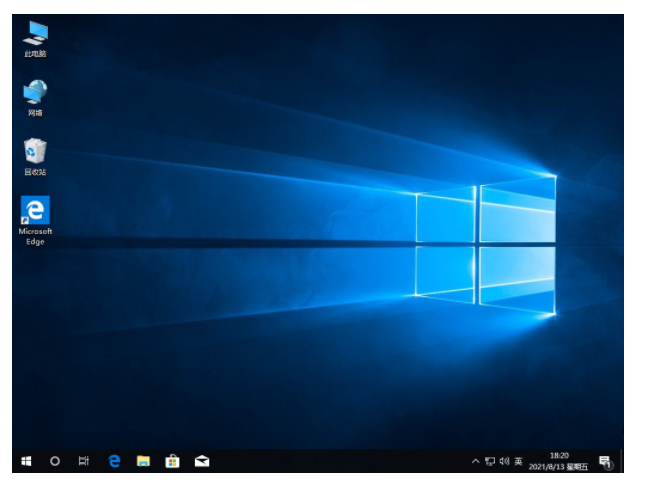This screenshot has height=484, width=651.
Task: Open Microsoft Store from the taskbar
Action: pos(172,461)
